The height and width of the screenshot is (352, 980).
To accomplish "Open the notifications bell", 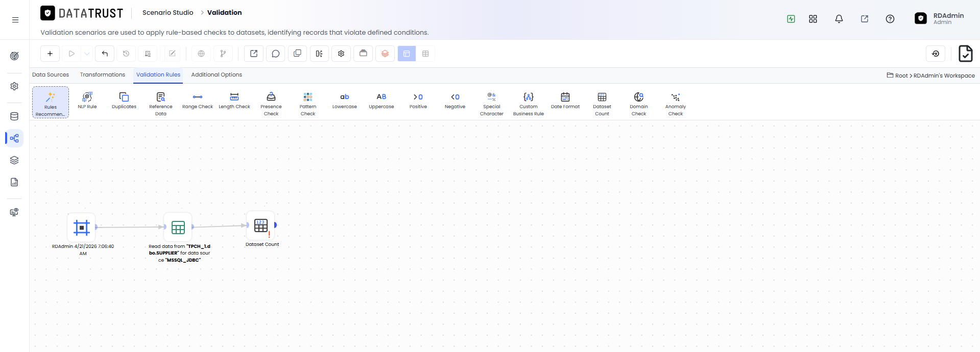I will (x=839, y=19).
